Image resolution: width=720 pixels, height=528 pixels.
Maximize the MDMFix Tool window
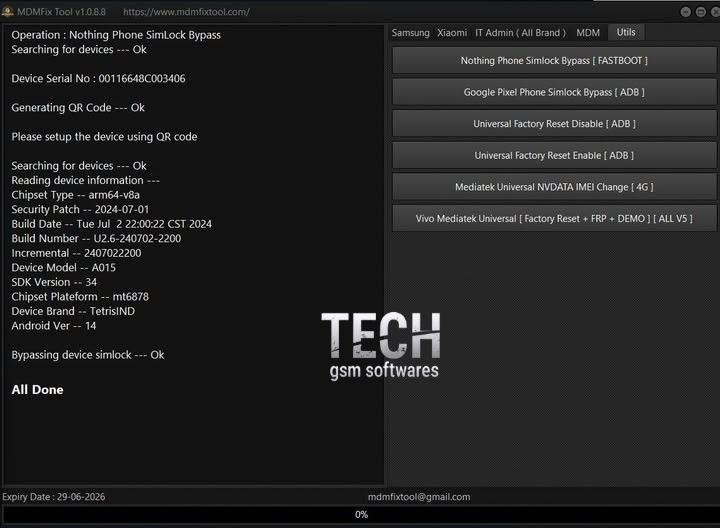pos(701,12)
